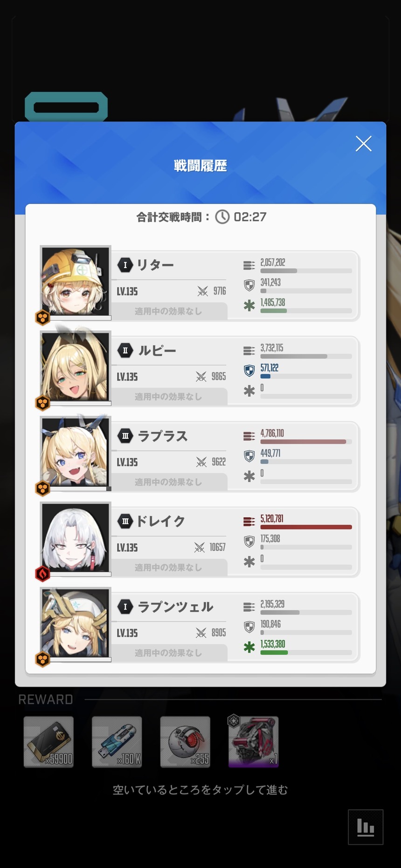Click ルピー's 適用中の効果なし effect label
Image resolution: width=401 pixels, height=868 pixels.
(x=168, y=396)
